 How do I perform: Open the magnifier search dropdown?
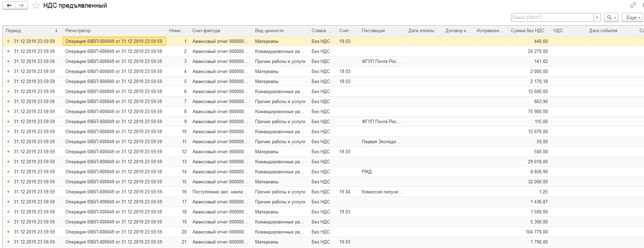[611, 17]
